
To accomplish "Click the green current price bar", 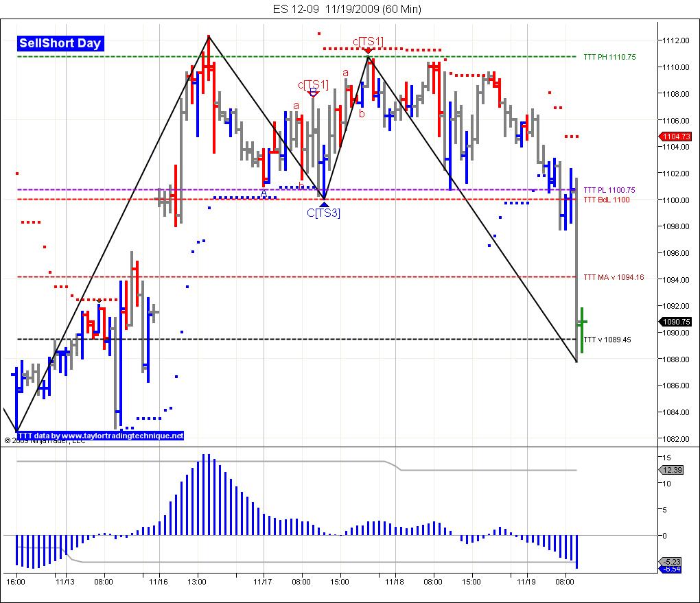I will coord(582,330).
